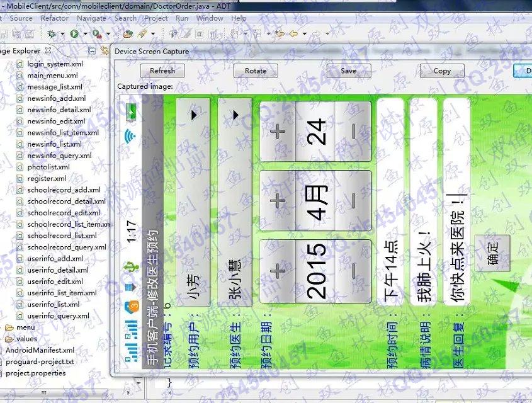Viewport: 532px width, 403px height.
Task: Click the yellow Back navigation arrow icon
Action: 294,33
